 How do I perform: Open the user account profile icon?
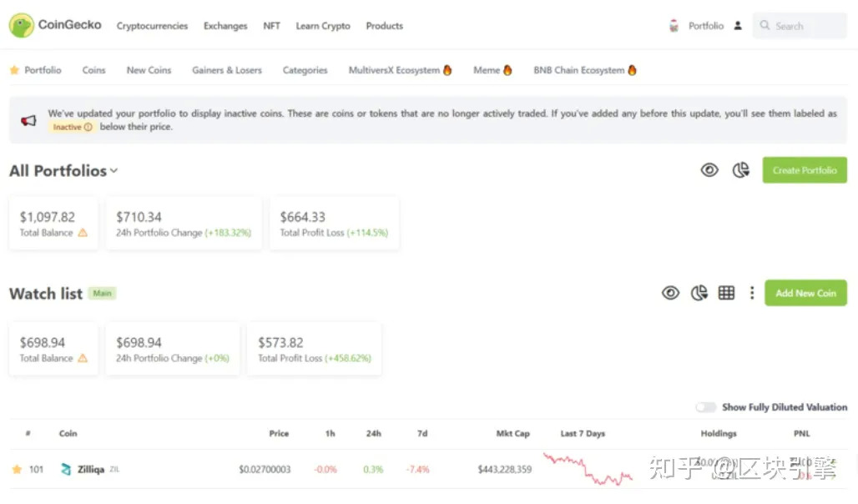click(x=738, y=26)
